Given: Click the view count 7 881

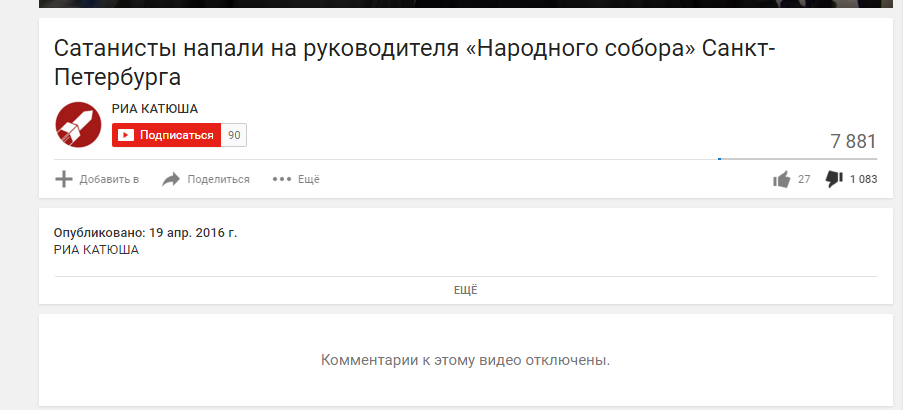Looking at the screenshot, I should pos(853,141).
